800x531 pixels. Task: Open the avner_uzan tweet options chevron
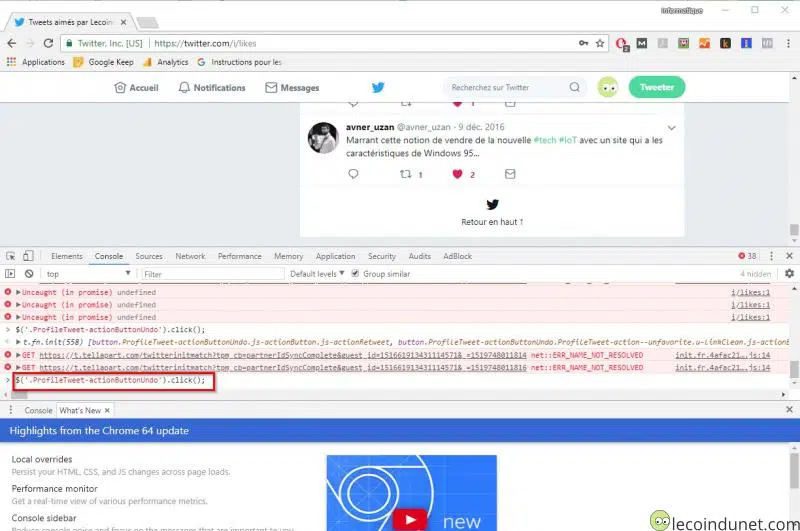(x=671, y=128)
